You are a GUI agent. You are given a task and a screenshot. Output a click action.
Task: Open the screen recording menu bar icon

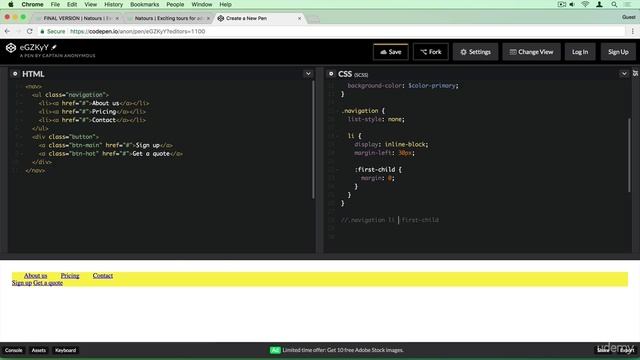point(562,4)
